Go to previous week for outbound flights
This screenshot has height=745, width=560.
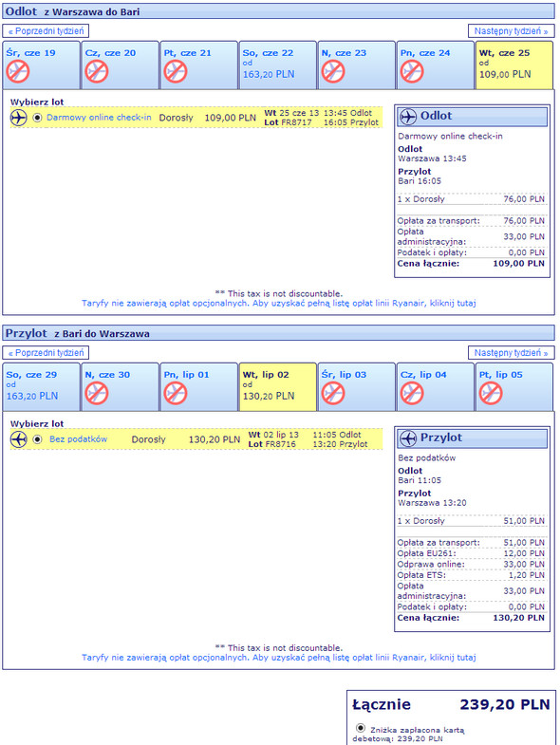tap(46, 31)
